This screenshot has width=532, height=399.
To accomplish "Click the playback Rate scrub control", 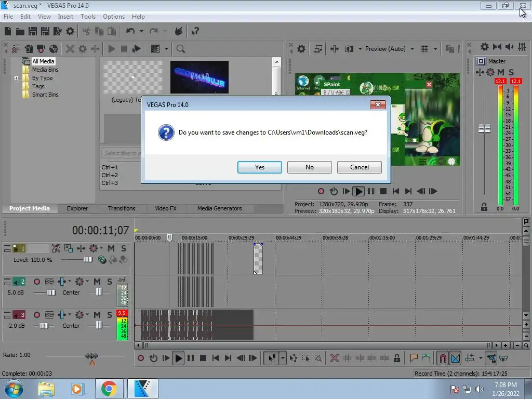I will click(91, 356).
